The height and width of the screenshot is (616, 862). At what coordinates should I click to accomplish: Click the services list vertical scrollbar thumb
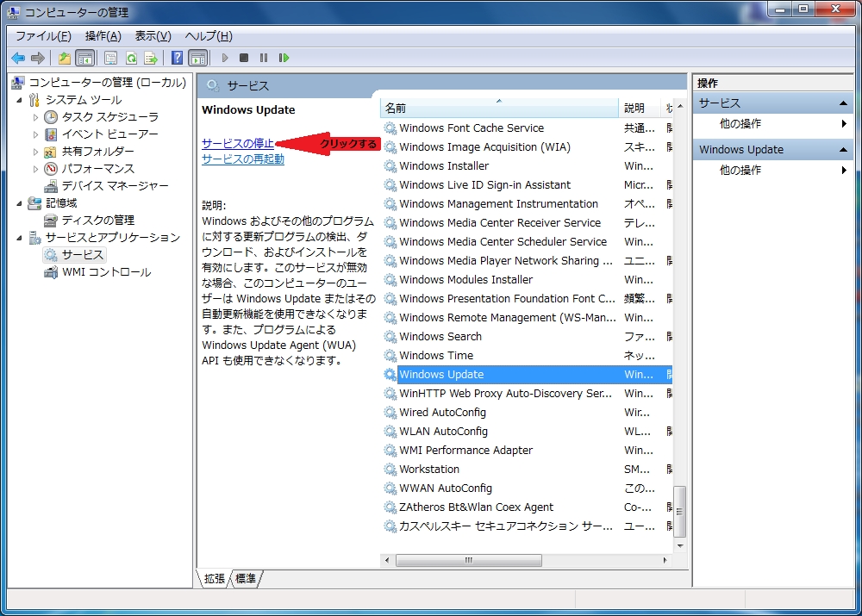pos(680,511)
